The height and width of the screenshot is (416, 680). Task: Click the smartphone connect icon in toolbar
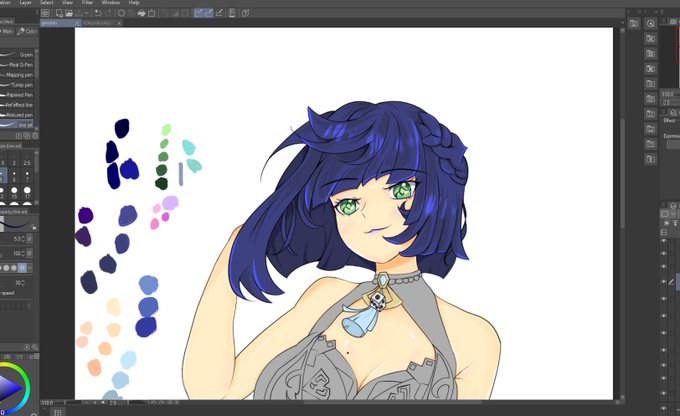click(232, 13)
